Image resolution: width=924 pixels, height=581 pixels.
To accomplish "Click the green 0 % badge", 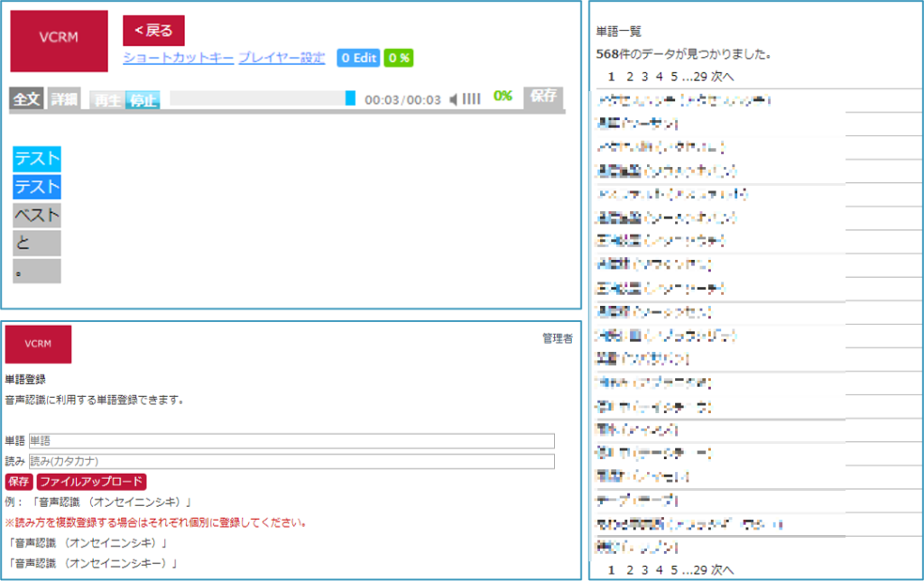I will (398, 58).
